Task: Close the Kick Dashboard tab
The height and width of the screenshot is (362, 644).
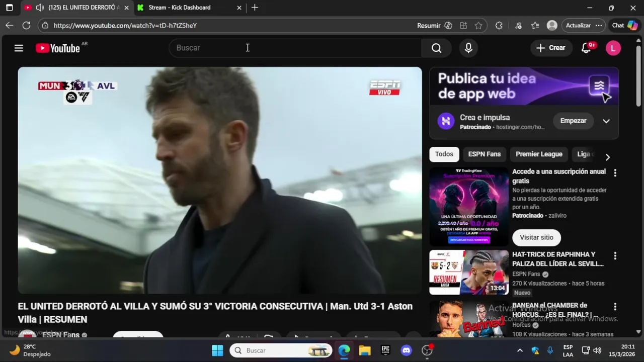Action: (239, 8)
